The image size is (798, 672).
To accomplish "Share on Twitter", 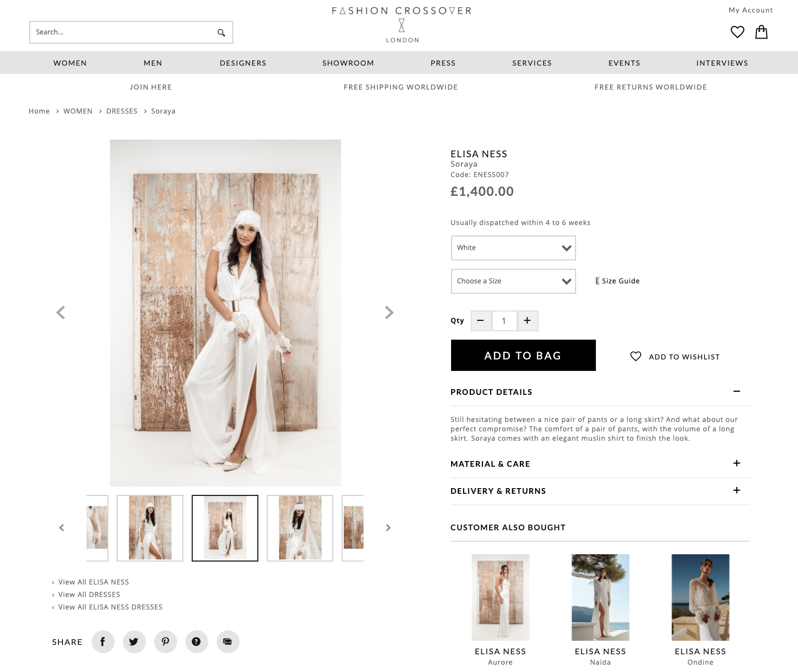I will tap(134, 642).
